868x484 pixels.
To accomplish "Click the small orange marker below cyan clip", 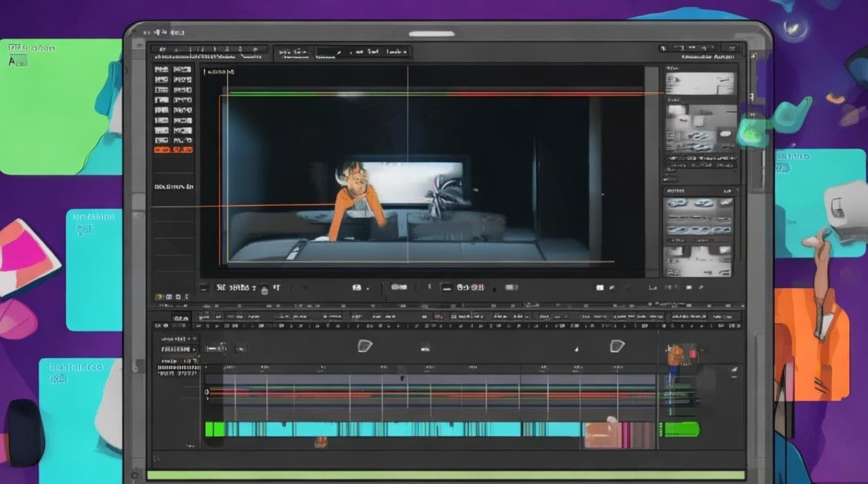I will click(x=320, y=442).
